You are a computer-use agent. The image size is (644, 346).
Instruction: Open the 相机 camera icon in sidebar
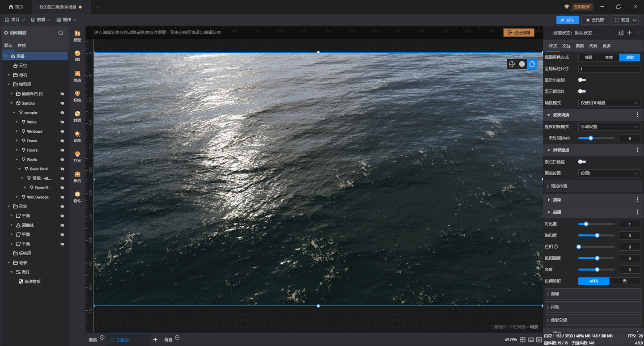pos(77,177)
